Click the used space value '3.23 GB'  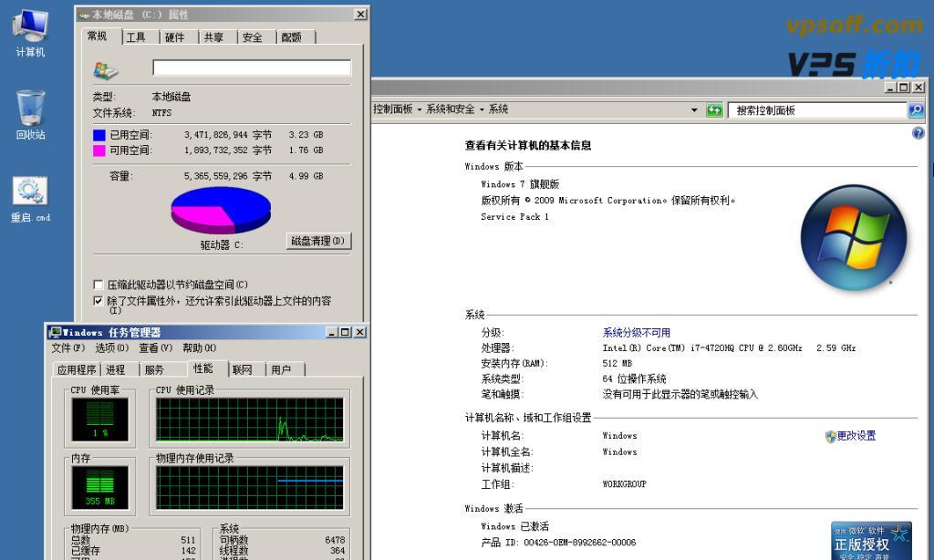pos(306,135)
